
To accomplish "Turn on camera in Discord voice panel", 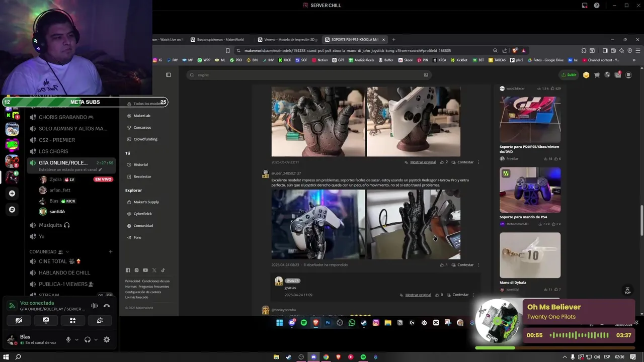I will click(19, 320).
